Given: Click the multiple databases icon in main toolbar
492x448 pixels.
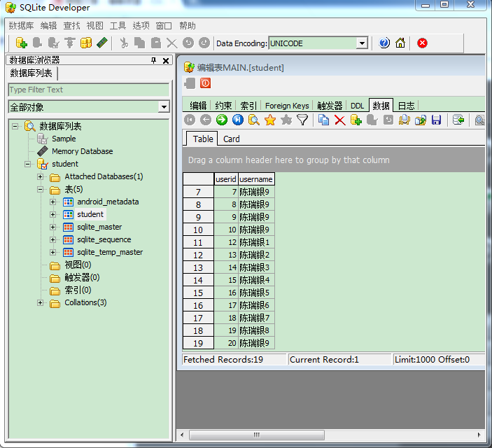Looking at the screenshot, I should tap(86, 43).
